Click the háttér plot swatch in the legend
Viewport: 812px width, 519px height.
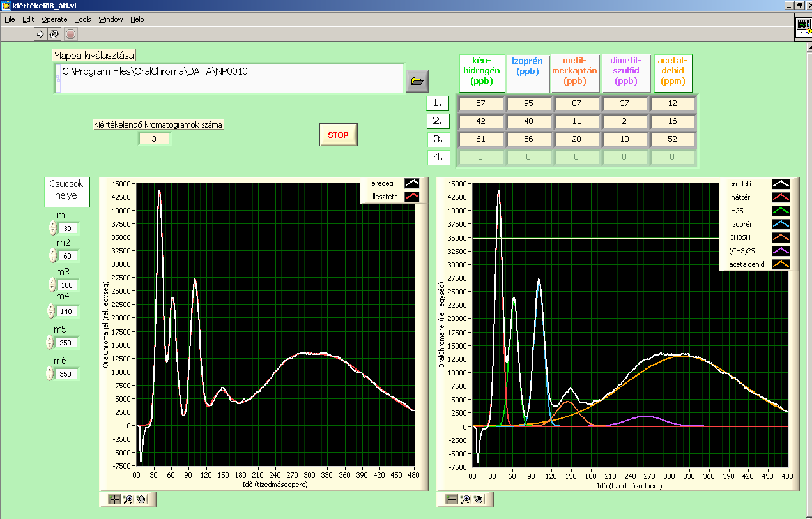tap(781, 197)
